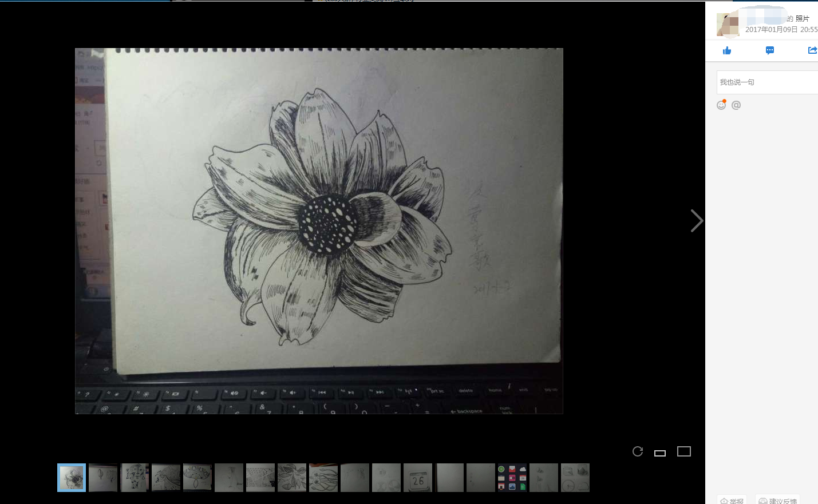Click the thumbs-up like icon
818x504 pixels.
727,51
